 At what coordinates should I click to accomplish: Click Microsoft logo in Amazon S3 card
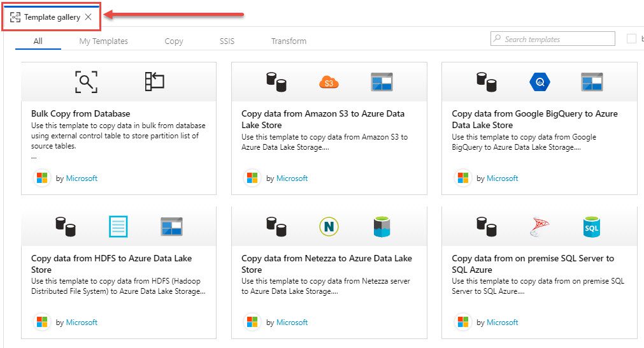point(252,178)
